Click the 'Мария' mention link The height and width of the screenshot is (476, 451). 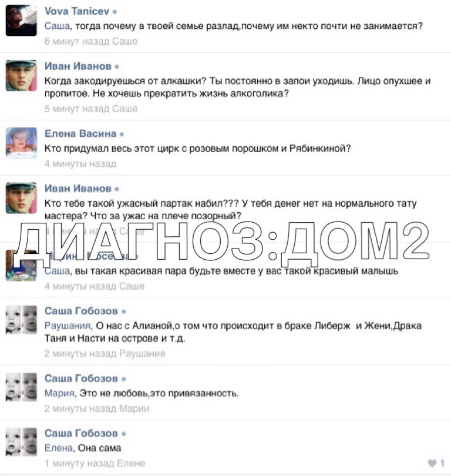coord(59,393)
